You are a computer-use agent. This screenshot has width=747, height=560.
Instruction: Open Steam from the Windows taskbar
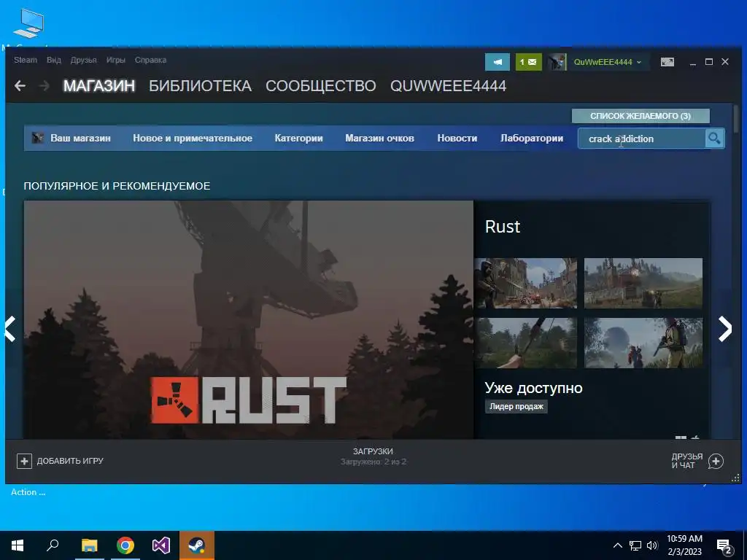pos(197,545)
